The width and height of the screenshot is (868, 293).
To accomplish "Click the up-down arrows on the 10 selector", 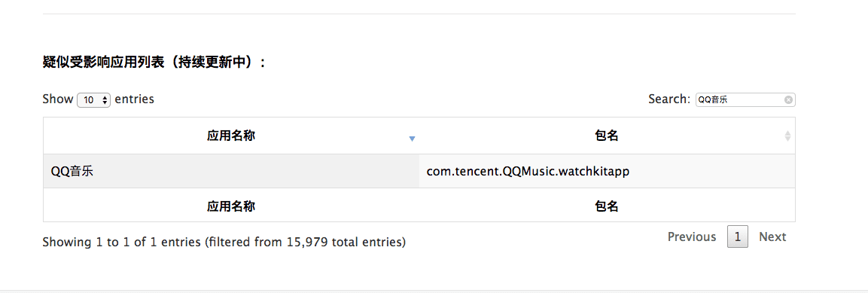I will click(105, 100).
